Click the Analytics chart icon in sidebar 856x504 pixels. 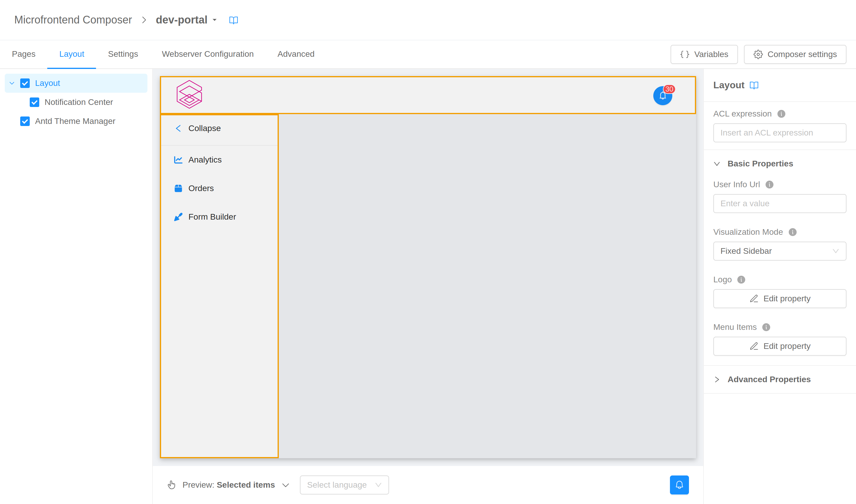[x=178, y=160]
